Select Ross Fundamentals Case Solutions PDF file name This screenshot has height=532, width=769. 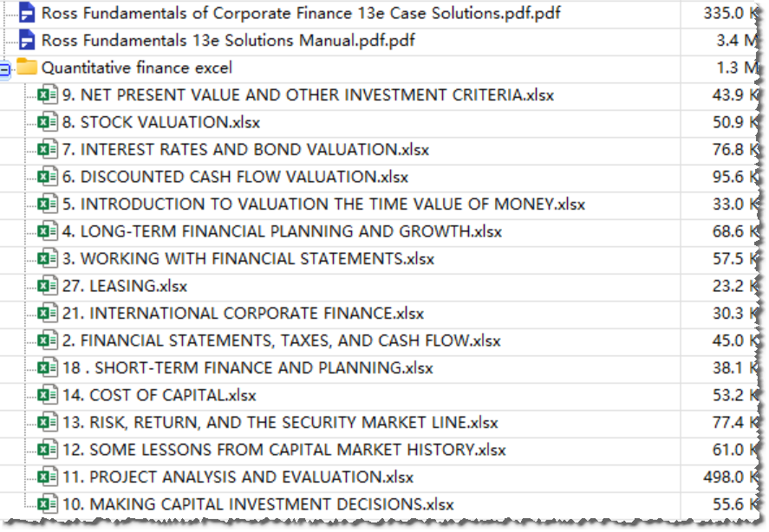point(301,13)
